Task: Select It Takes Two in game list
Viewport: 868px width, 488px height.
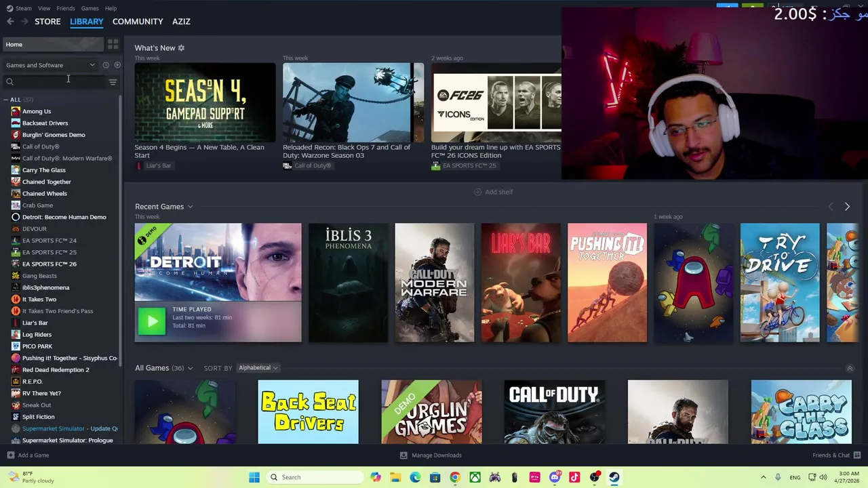Action: pos(39,300)
